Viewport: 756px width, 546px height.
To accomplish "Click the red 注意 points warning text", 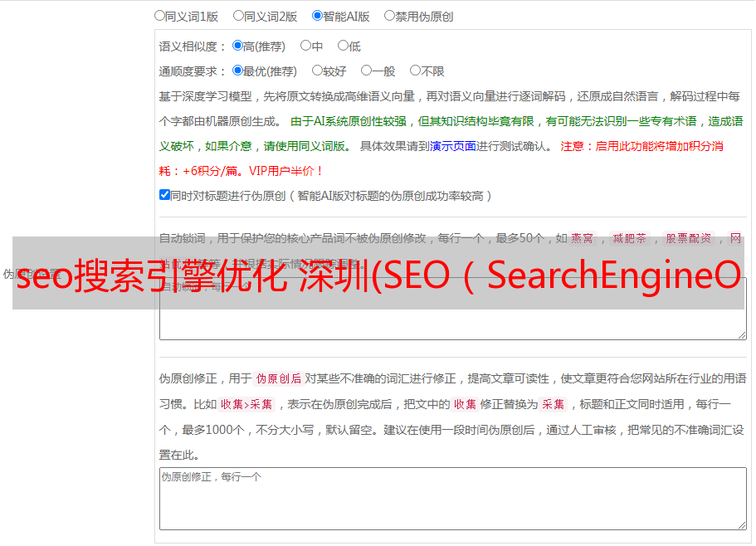I will pos(441,158).
